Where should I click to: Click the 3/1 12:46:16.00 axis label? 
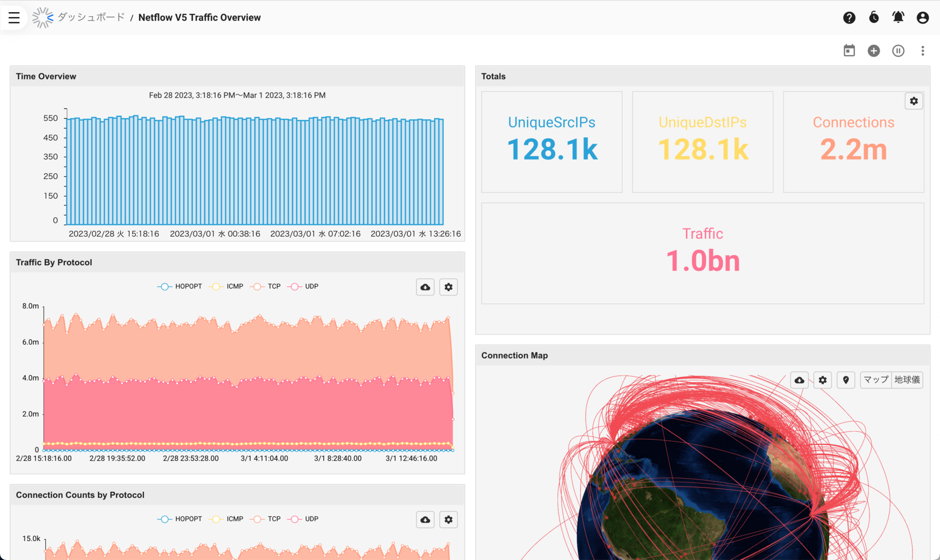[411, 458]
